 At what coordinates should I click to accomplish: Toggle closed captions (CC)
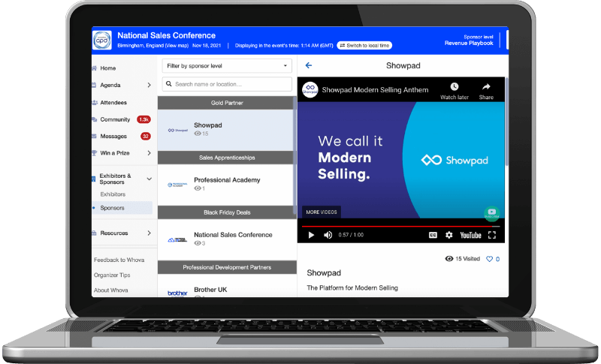click(x=433, y=235)
